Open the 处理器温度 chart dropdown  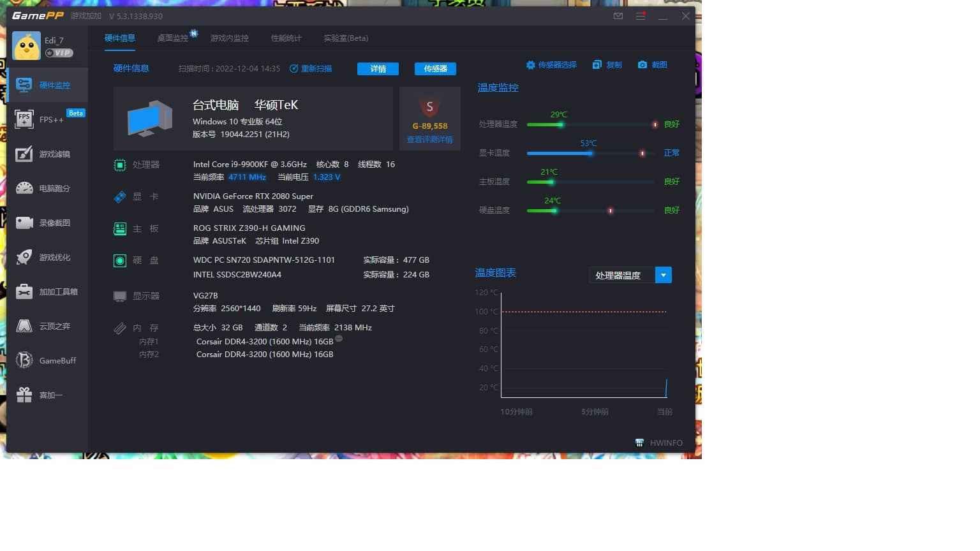coord(663,275)
